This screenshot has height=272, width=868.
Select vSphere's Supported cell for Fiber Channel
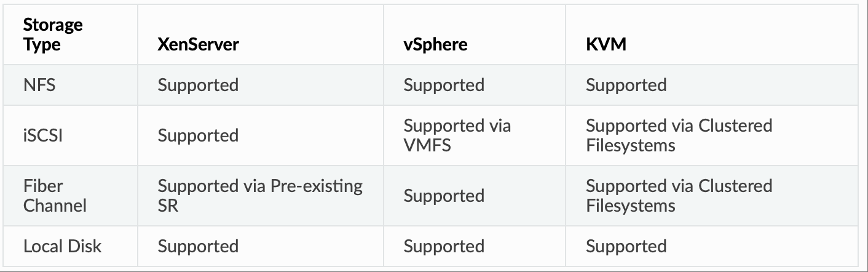[444, 196]
